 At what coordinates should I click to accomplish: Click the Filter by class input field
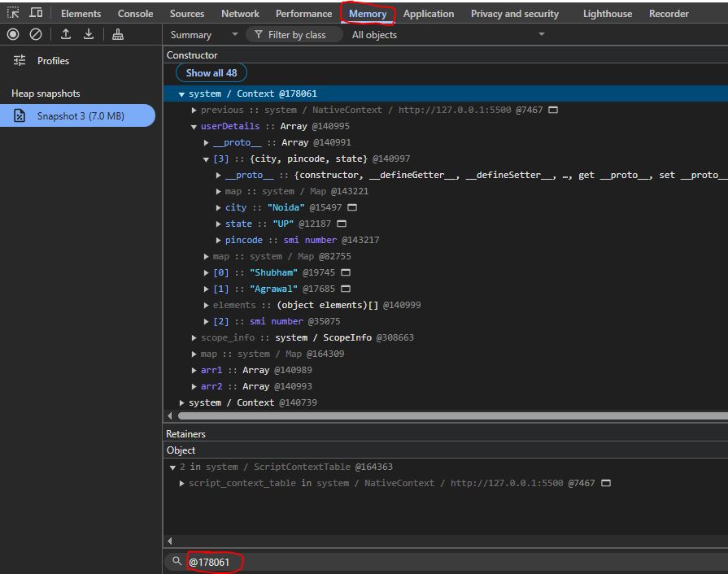tap(296, 35)
